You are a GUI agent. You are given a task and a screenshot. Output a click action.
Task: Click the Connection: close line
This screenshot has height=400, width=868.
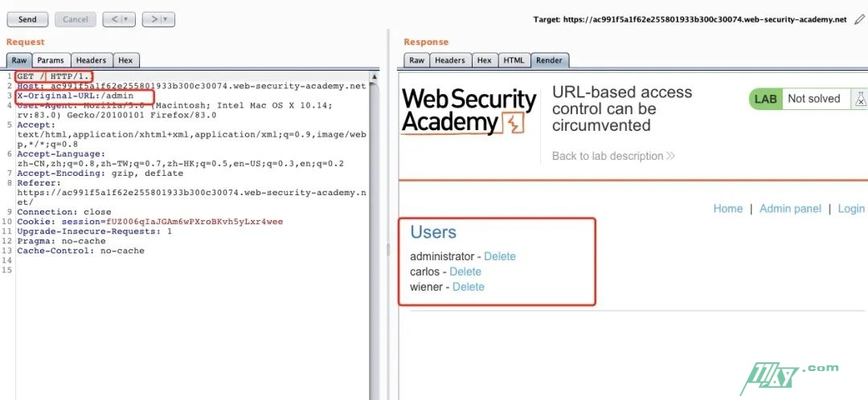[x=64, y=212]
